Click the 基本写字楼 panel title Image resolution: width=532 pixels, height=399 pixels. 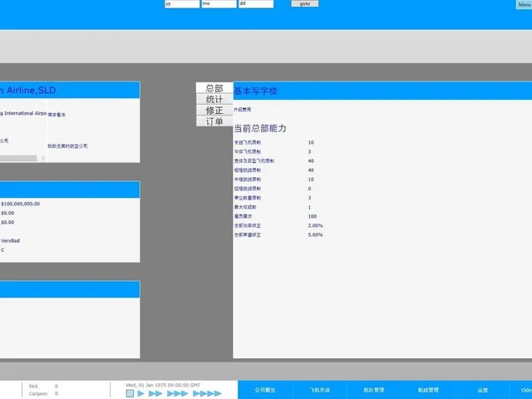pos(256,91)
